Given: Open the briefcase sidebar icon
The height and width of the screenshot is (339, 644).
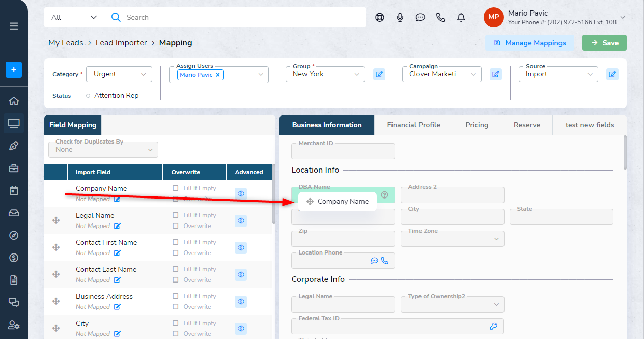Looking at the screenshot, I should pyautogui.click(x=14, y=168).
